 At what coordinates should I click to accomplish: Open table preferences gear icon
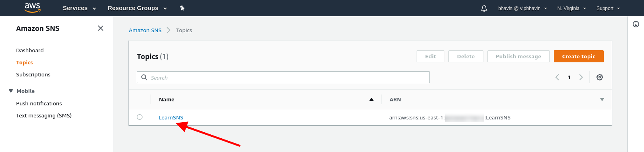tap(600, 77)
